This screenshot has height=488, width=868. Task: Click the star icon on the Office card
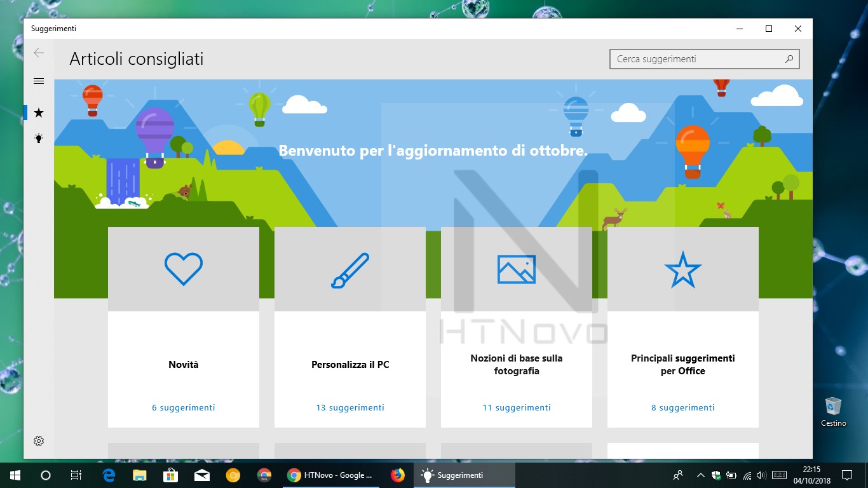point(682,268)
